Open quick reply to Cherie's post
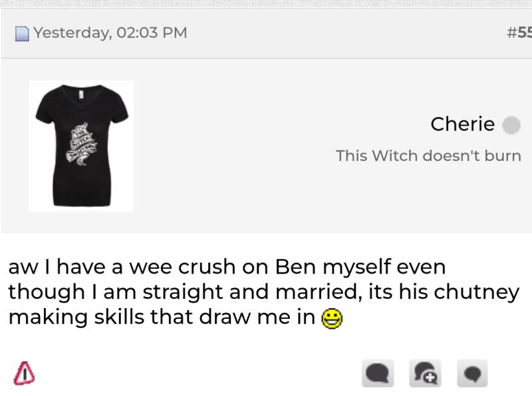 click(472, 373)
